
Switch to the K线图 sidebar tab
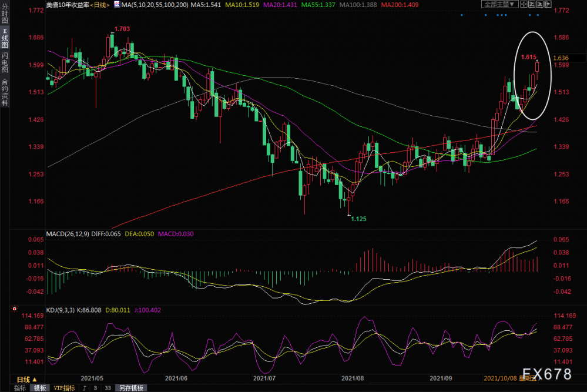pyautogui.click(x=5, y=38)
